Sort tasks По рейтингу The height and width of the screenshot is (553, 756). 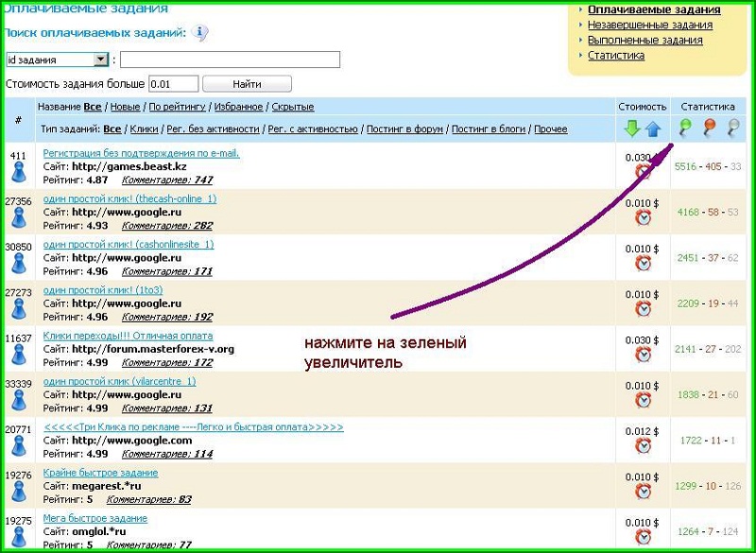(177, 107)
